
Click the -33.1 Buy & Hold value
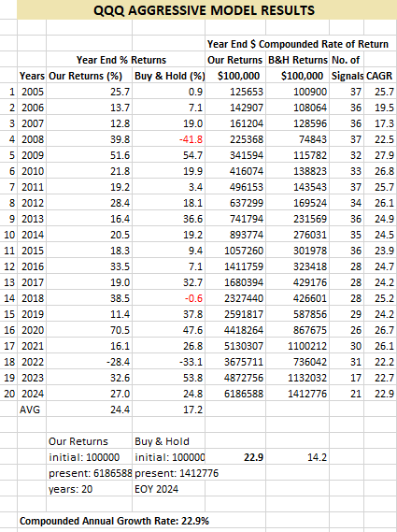pos(191,362)
